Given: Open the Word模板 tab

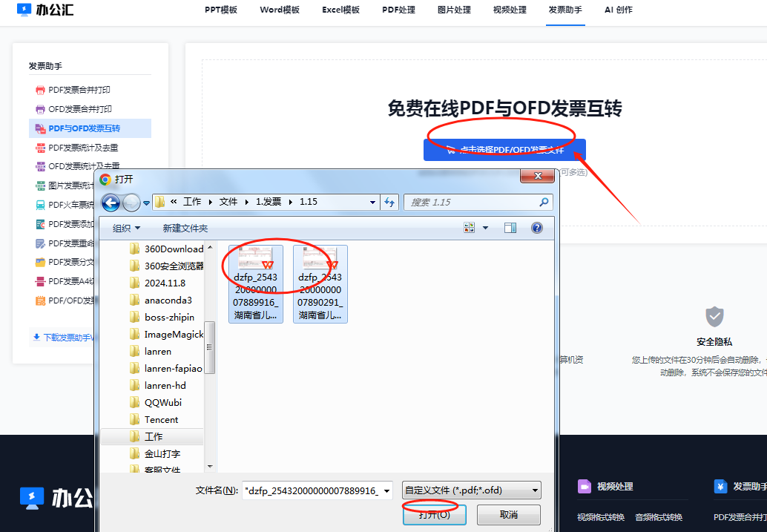Looking at the screenshot, I should point(280,10).
